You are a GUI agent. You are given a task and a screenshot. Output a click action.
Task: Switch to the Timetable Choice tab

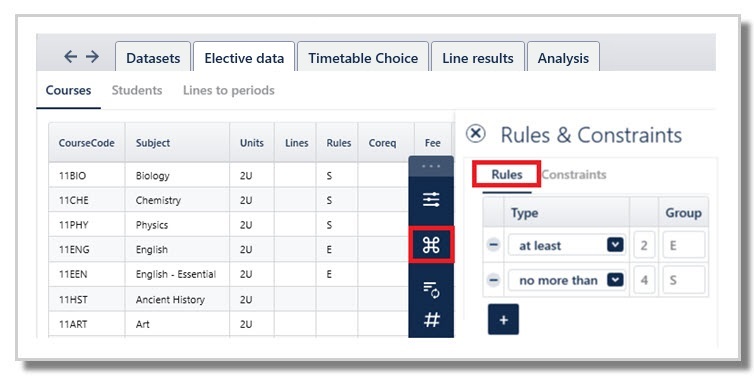pos(363,58)
